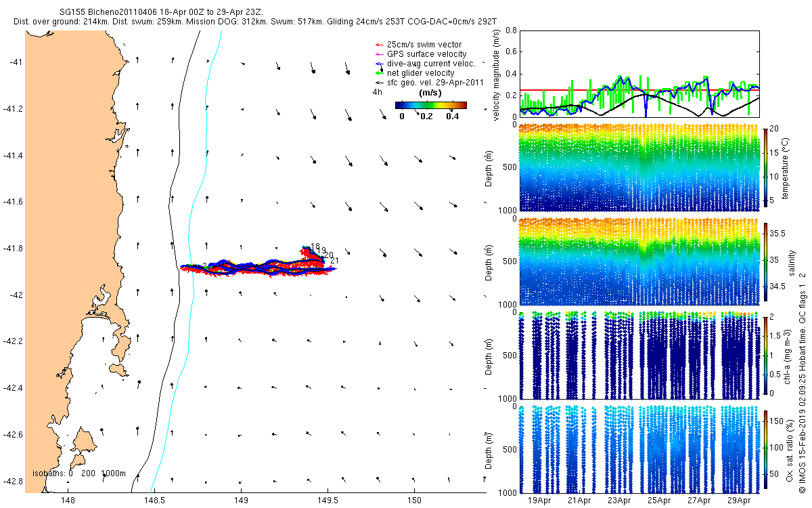Viewport: 812px width, 508px height.
Task: Click the salinity colorbar
Action: pos(765,261)
